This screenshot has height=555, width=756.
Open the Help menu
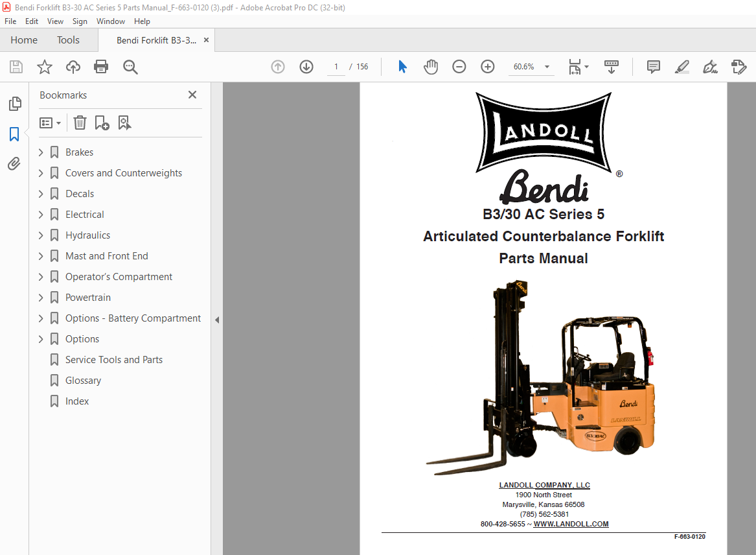142,21
